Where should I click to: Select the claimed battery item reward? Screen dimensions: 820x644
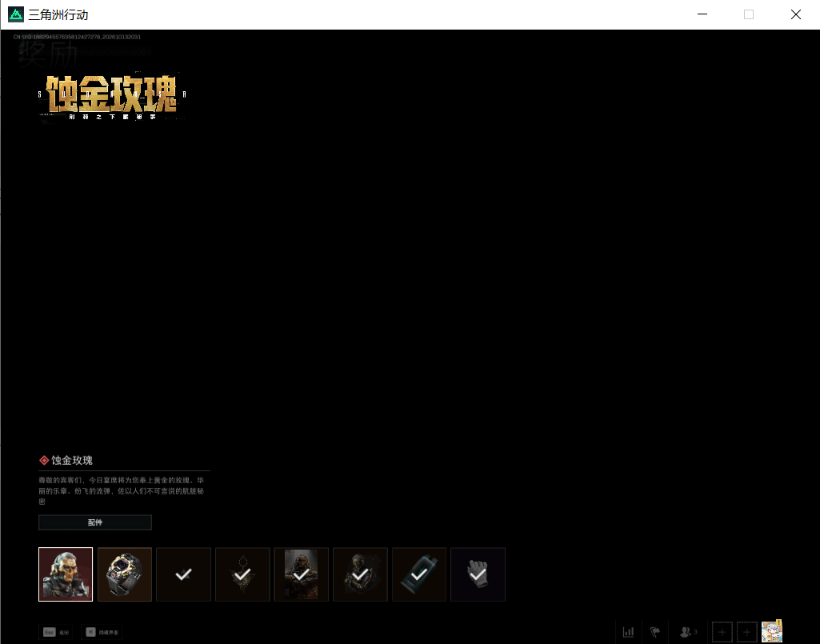(x=419, y=574)
